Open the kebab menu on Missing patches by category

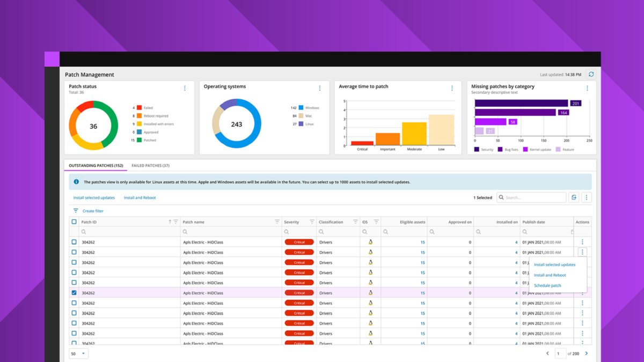587,87
